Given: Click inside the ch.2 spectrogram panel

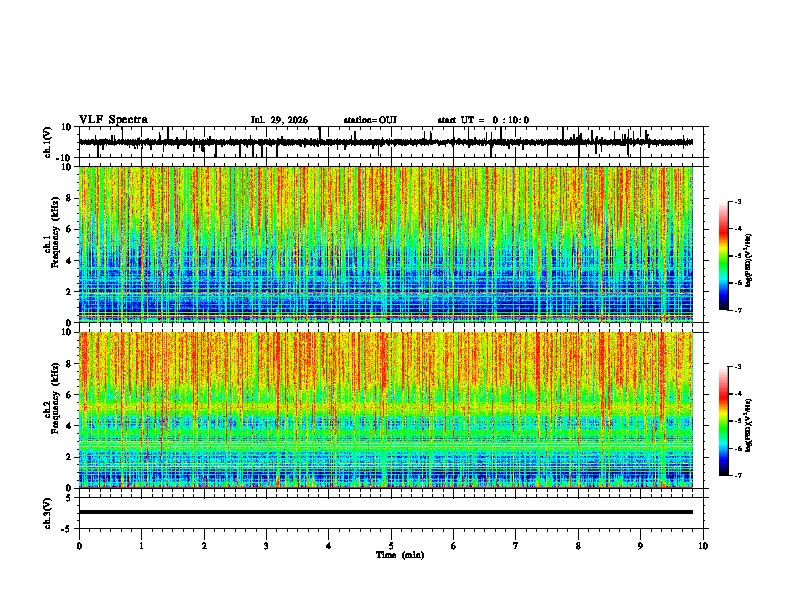Looking at the screenshot, I should click(x=391, y=410).
